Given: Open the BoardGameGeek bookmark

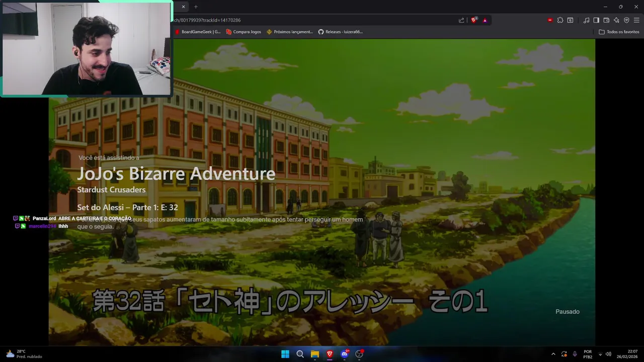Looking at the screenshot, I should tap(197, 32).
